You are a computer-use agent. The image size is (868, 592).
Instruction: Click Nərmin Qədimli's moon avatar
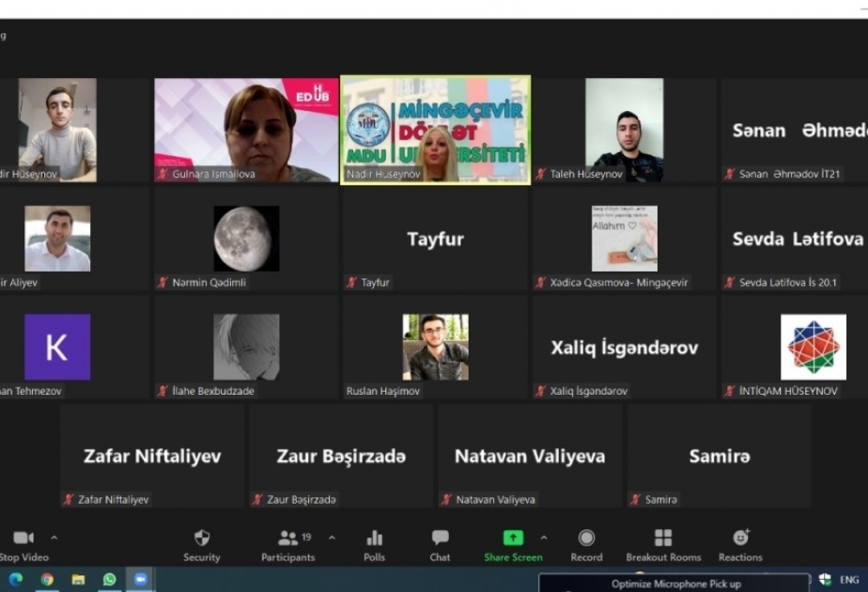click(x=246, y=239)
